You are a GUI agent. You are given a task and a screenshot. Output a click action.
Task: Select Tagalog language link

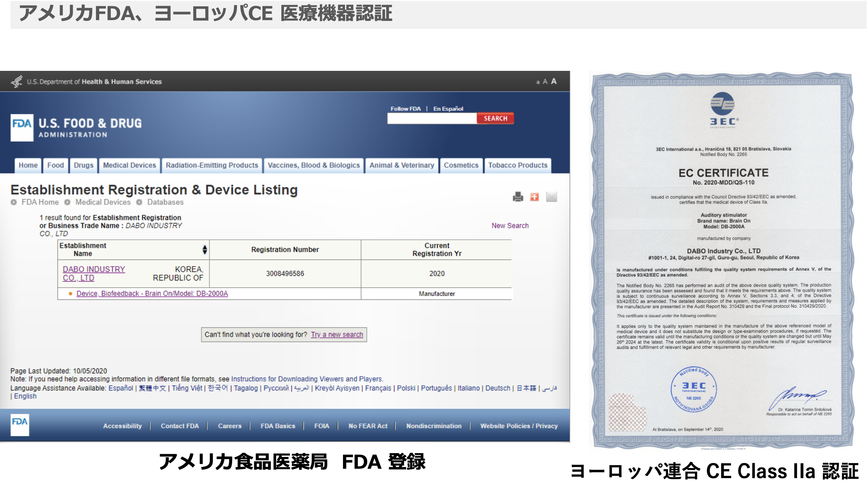[x=246, y=388]
